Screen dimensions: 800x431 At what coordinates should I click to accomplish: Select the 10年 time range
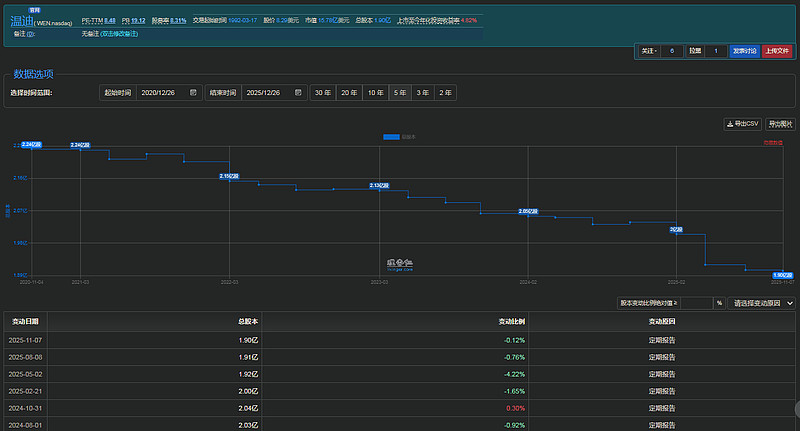click(x=374, y=93)
